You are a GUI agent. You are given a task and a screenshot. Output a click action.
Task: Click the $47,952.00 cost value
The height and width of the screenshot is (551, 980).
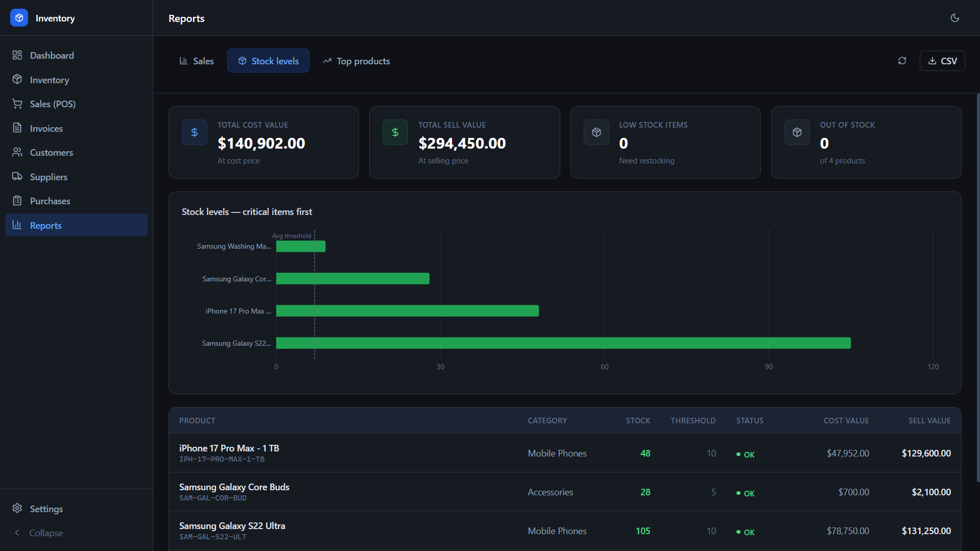point(848,453)
